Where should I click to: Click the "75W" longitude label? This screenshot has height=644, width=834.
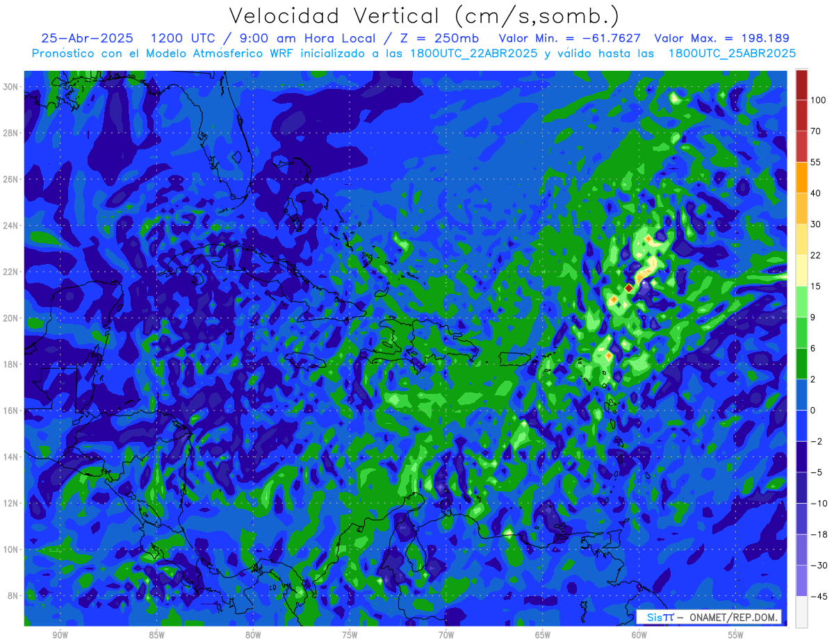click(350, 636)
